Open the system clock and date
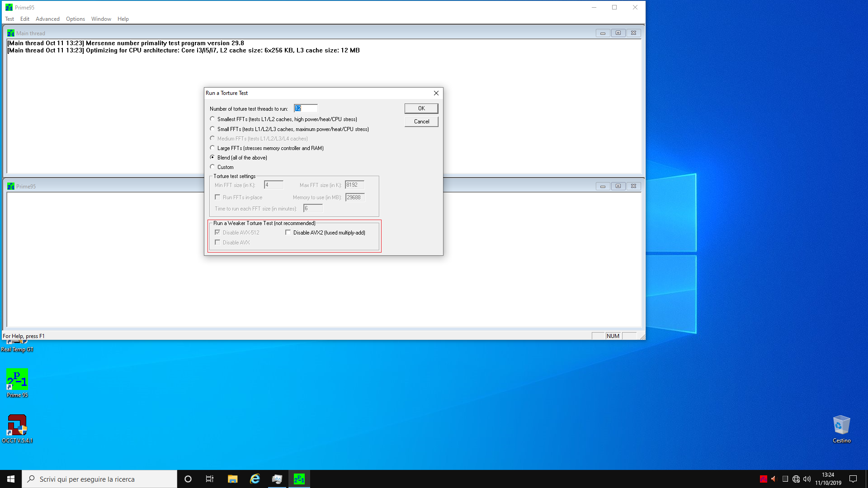Image resolution: width=868 pixels, height=488 pixels. tap(828, 479)
